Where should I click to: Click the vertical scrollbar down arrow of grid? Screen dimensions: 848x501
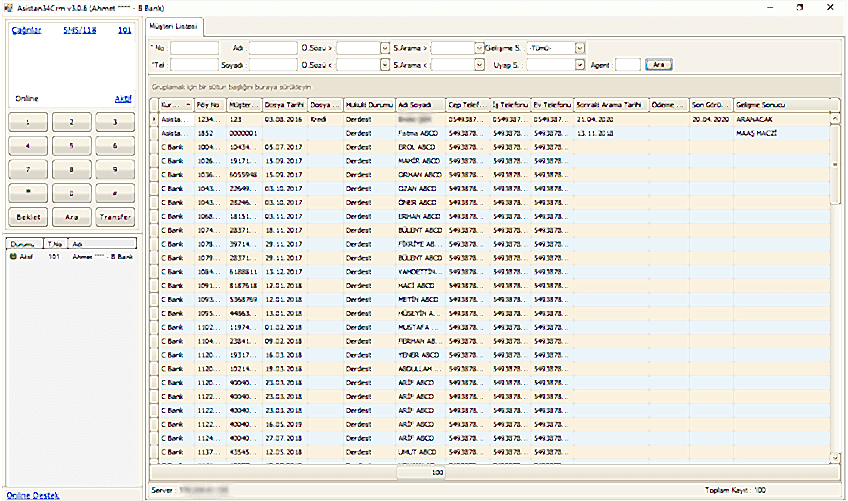click(834, 457)
